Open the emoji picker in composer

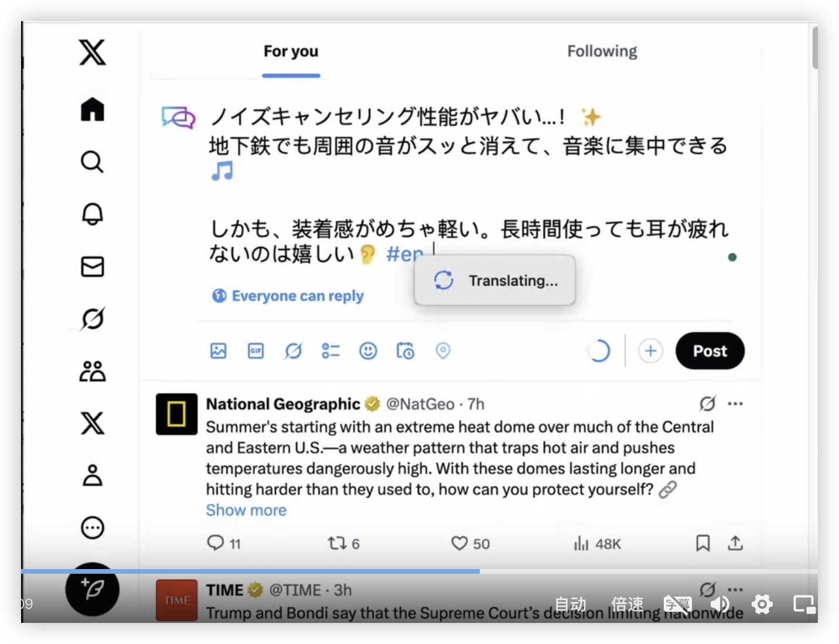368,351
